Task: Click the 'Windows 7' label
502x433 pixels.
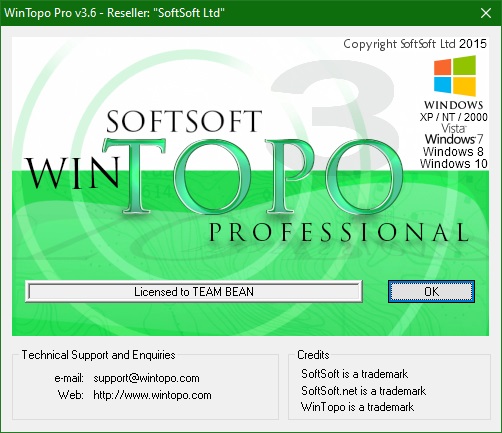Action: coord(454,139)
